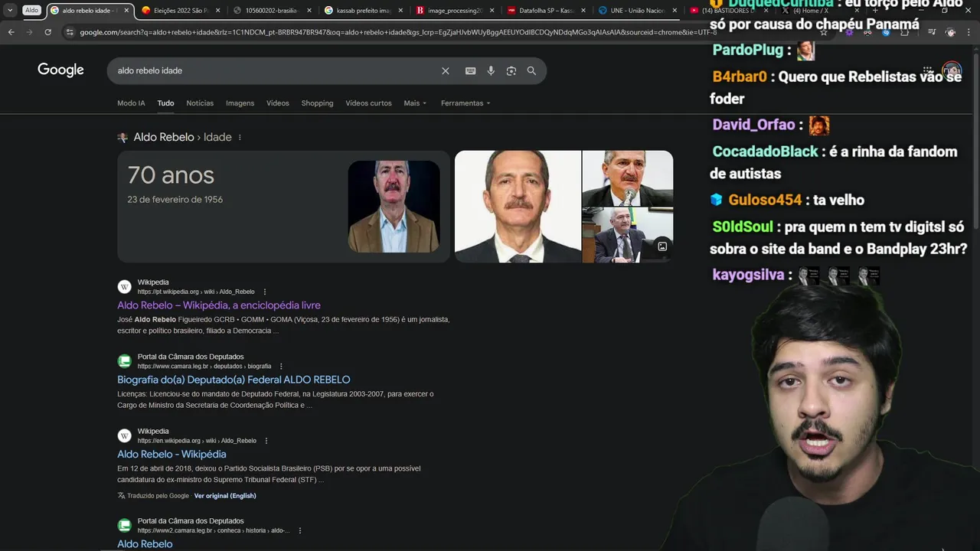Screen dimensions: 980x551
Task: Select the Tudo results tab
Action: [165, 103]
